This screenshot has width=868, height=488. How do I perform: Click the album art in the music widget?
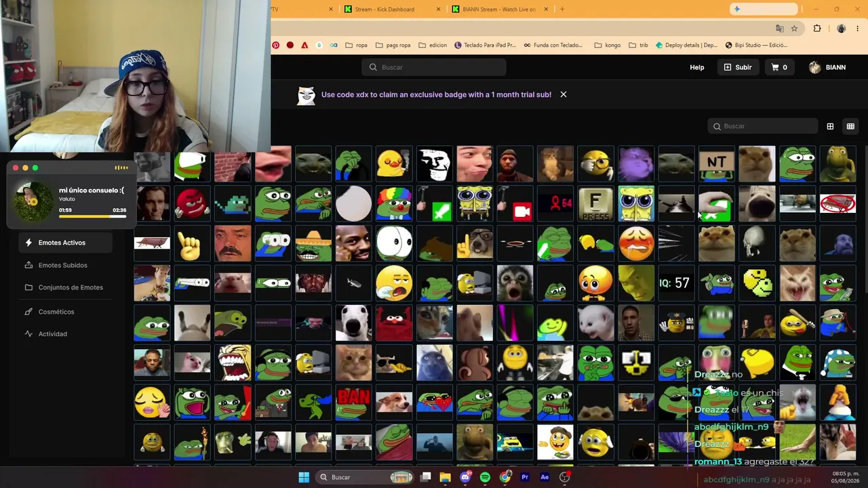[33, 201]
